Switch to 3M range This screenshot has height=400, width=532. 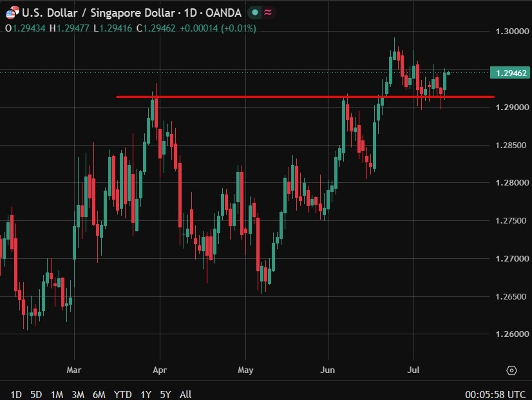(78, 395)
